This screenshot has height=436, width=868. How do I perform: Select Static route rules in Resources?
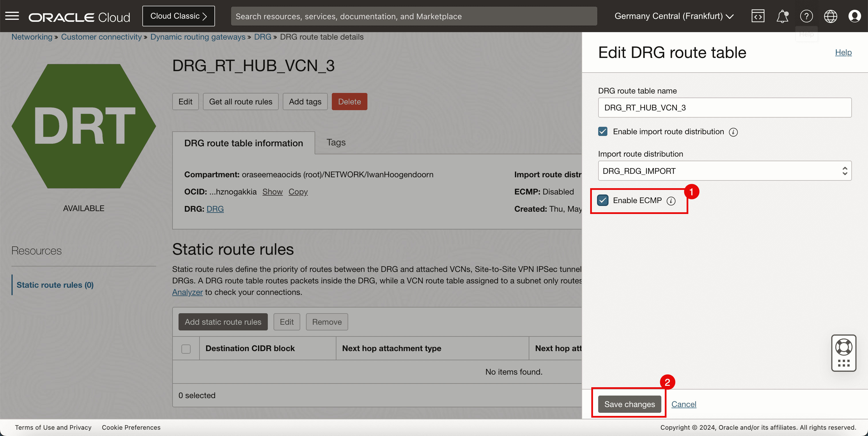pyautogui.click(x=55, y=285)
